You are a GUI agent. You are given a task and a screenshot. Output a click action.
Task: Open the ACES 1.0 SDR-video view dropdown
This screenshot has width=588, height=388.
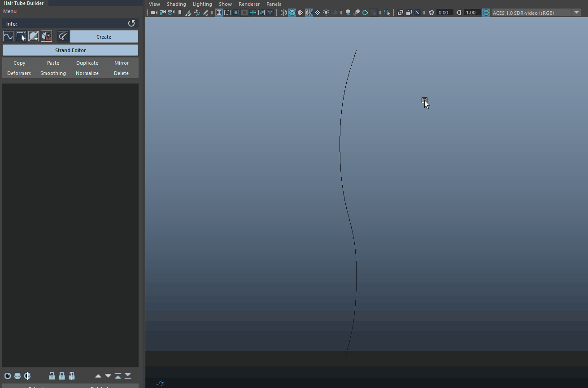tap(577, 13)
